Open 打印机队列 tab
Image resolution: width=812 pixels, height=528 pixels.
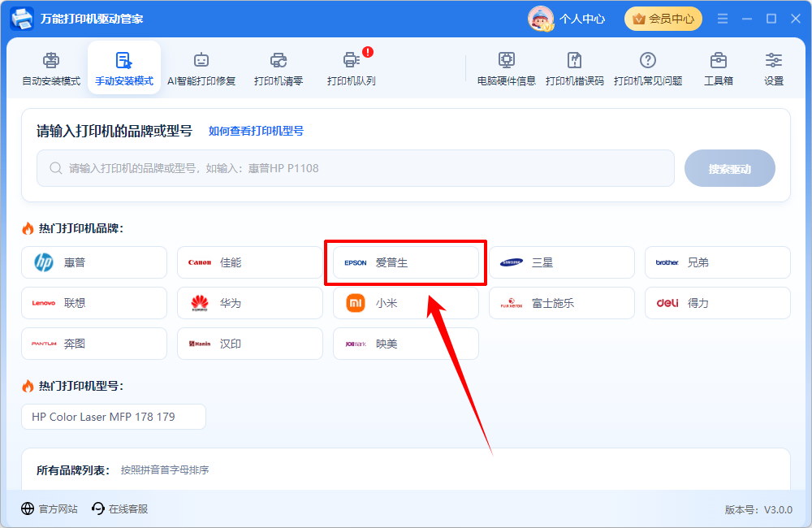[x=351, y=68]
